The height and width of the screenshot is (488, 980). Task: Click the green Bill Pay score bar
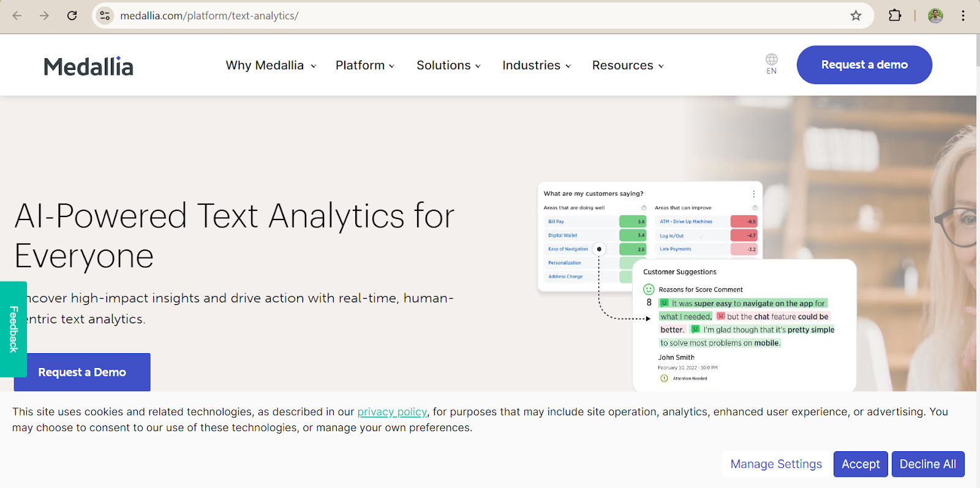tap(633, 222)
